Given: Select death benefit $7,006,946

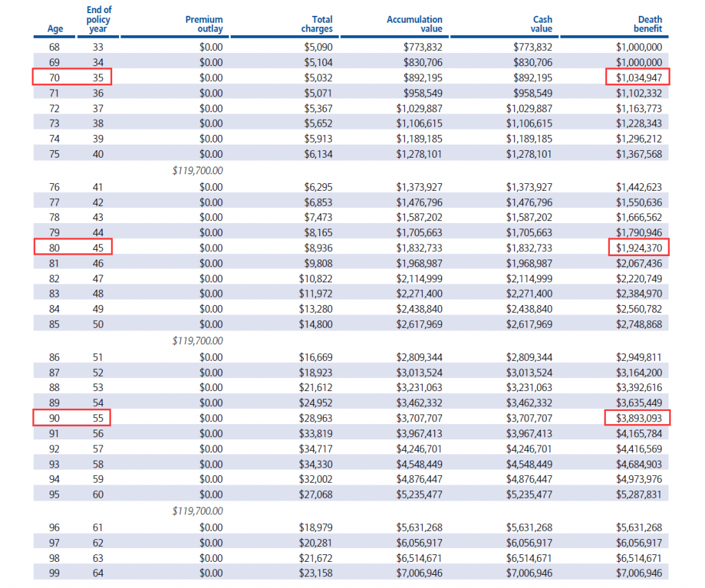Looking at the screenshot, I should (x=638, y=573).
